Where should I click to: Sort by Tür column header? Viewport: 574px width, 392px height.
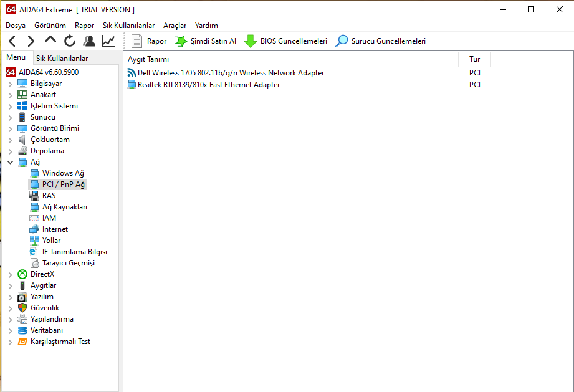click(x=475, y=59)
